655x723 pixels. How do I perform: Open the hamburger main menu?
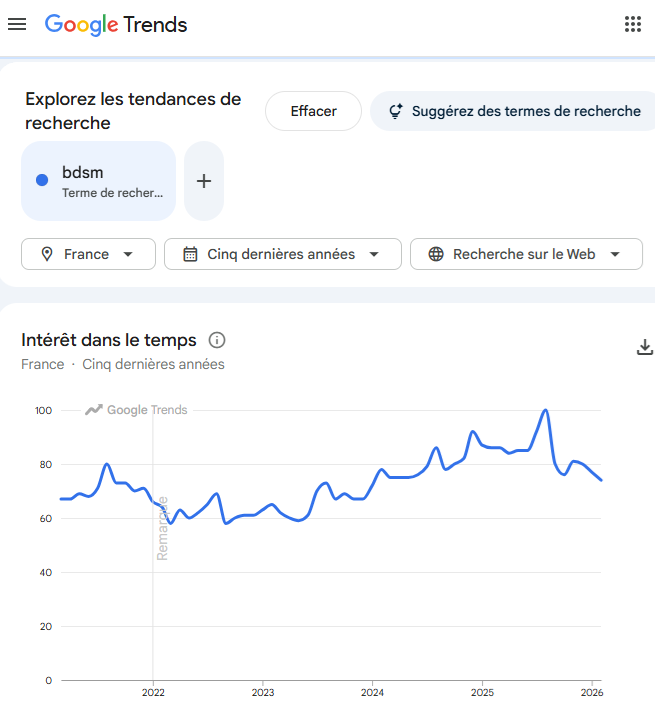coord(17,24)
